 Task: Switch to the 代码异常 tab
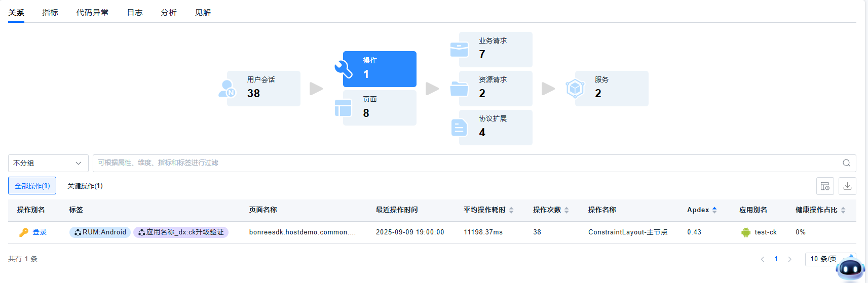pos(92,12)
